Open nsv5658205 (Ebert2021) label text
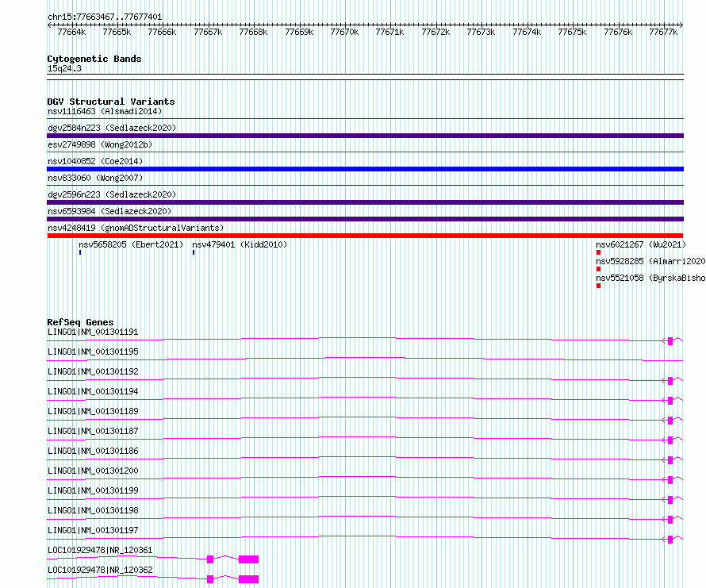 (131, 244)
